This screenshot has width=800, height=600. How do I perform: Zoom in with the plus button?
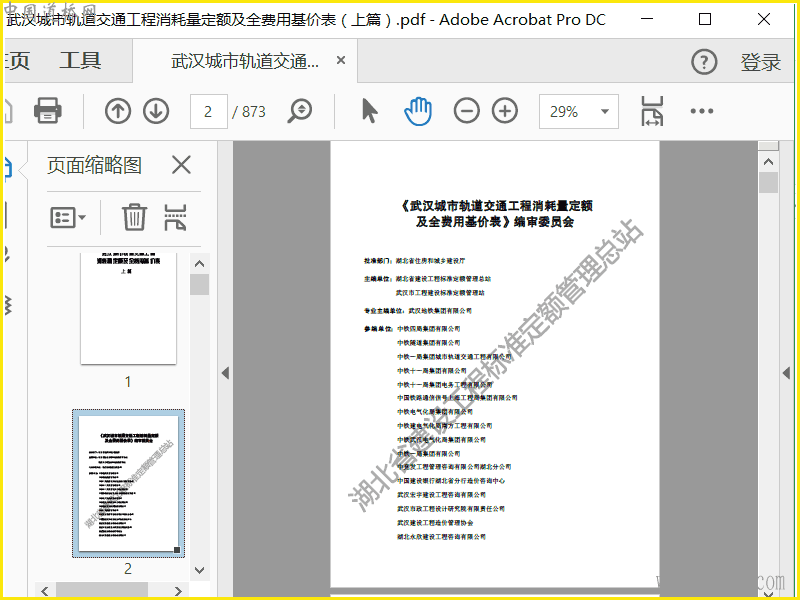(x=505, y=111)
